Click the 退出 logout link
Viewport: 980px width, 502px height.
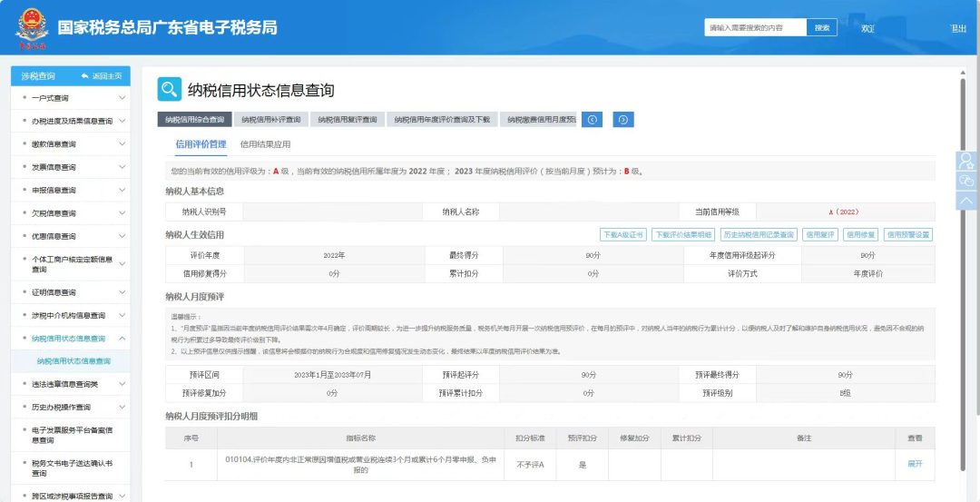(x=958, y=28)
